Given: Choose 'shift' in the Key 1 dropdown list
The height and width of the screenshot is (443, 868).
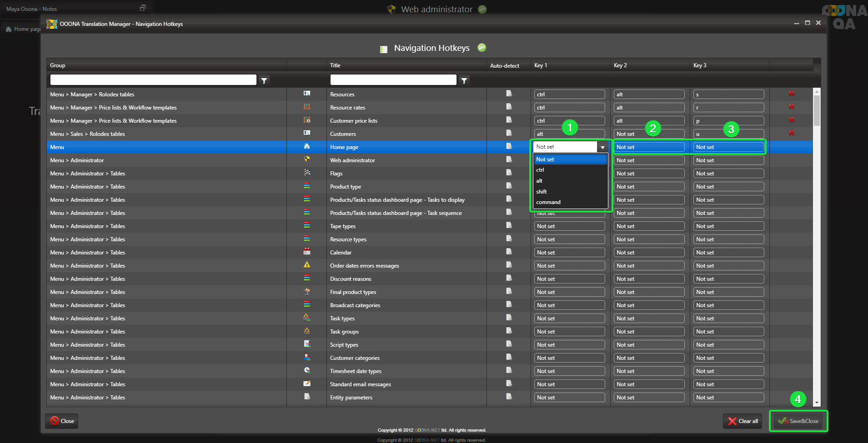Looking at the screenshot, I should [542, 192].
